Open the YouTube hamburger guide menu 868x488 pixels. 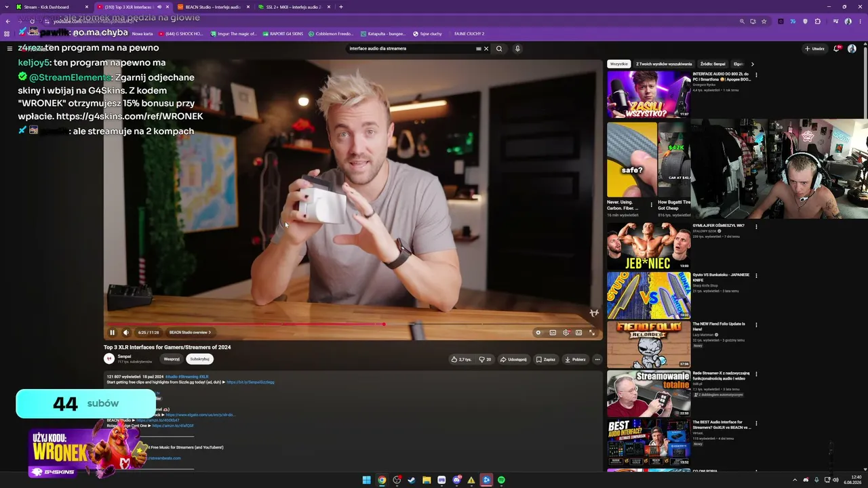(x=9, y=48)
